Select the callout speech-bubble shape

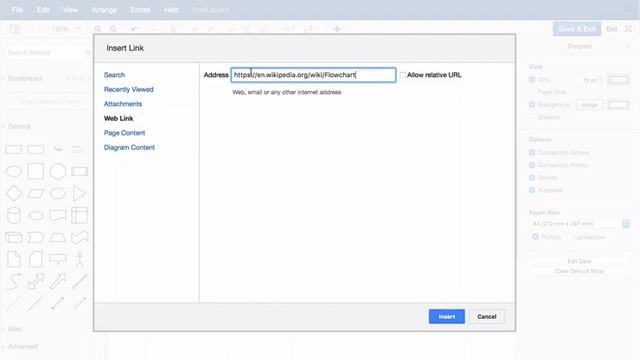click(x=58, y=259)
